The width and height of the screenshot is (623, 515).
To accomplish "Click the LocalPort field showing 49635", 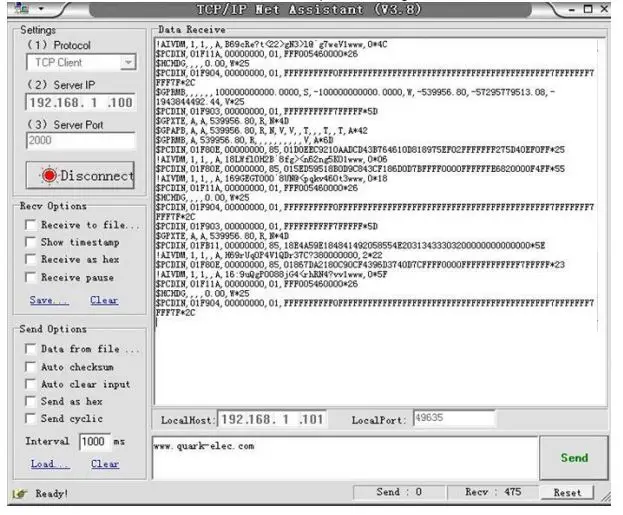I will point(455,418).
